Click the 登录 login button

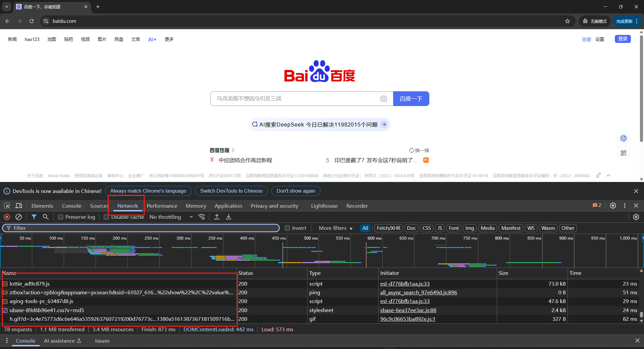pyautogui.click(x=623, y=39)
